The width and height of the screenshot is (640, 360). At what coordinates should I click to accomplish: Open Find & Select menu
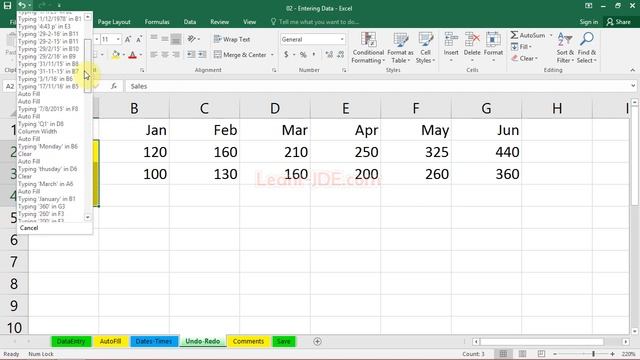pyautogui.click(x=587, y=48)
